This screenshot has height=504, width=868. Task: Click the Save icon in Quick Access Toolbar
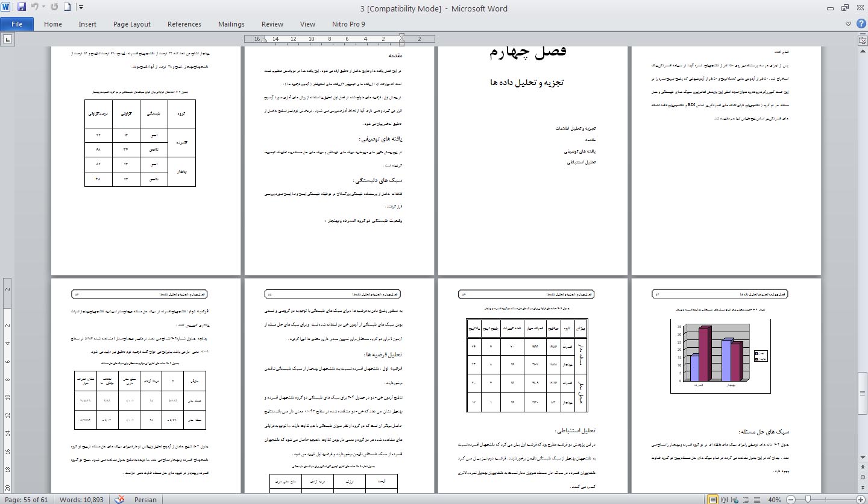22,8
